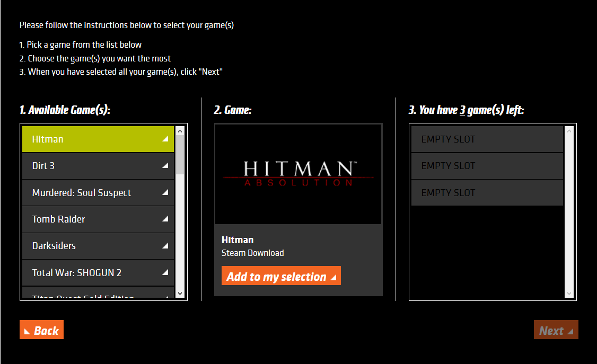This screenshot has height=364, width=597.
Task: Click the 'Available Game(s)' heading
Action: (65, 110)
